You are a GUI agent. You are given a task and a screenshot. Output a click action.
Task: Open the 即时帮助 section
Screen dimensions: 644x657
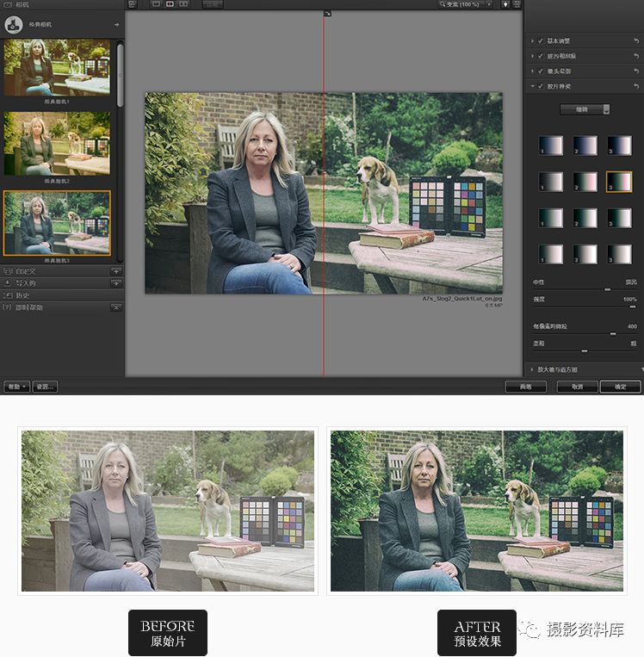61,307
